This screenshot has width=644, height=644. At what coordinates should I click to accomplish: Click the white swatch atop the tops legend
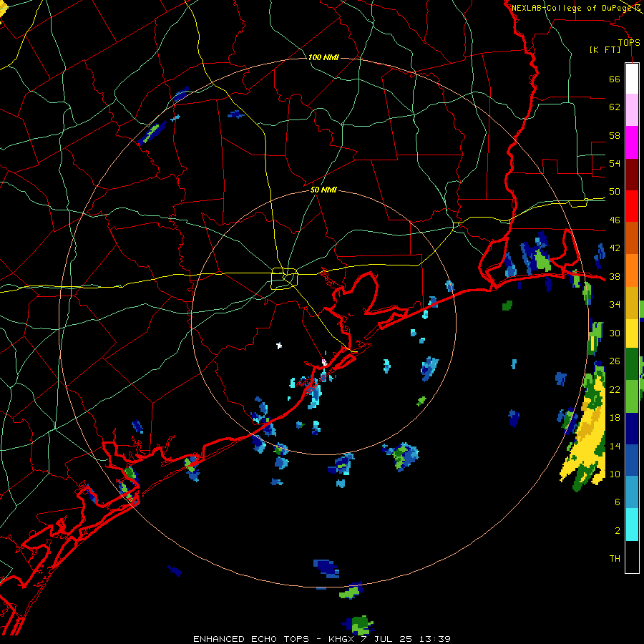[632, 79]
